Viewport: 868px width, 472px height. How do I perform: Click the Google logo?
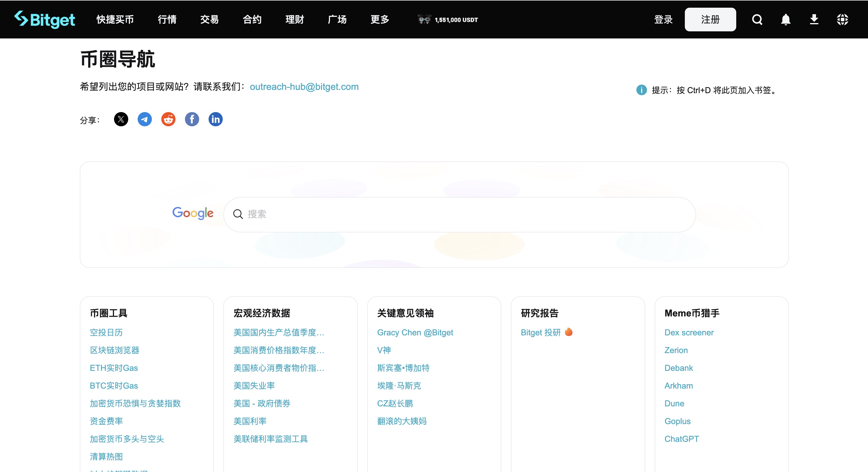pyautogui.click(x=193, y=213)
